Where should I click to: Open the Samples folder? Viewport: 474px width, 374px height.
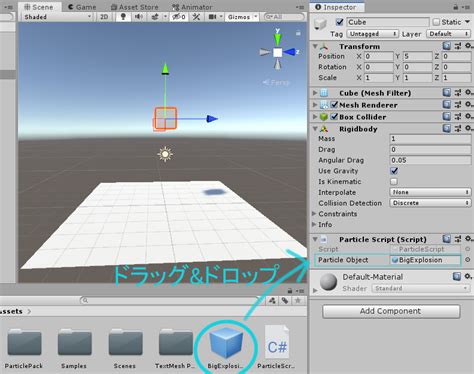(x=74, y=348)
